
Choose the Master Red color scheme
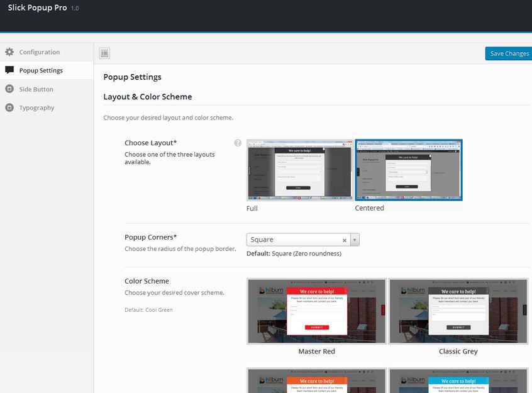pyautogui.click(x=316, y=311)
